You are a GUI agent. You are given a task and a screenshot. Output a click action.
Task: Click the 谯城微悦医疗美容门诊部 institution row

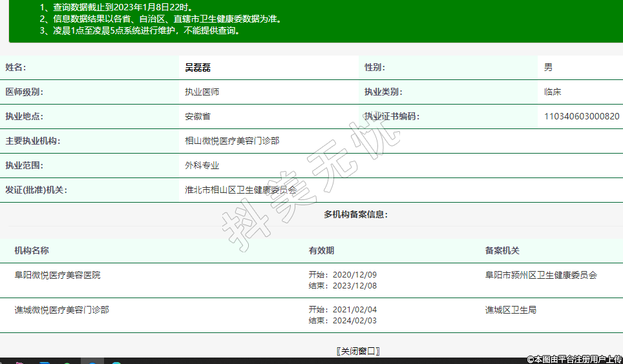[x=61, y=310]
